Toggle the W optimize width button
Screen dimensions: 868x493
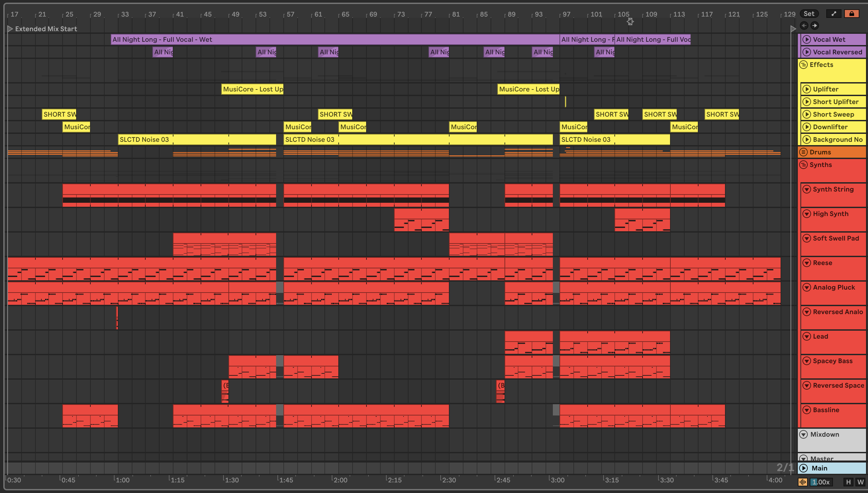point(860,482)
